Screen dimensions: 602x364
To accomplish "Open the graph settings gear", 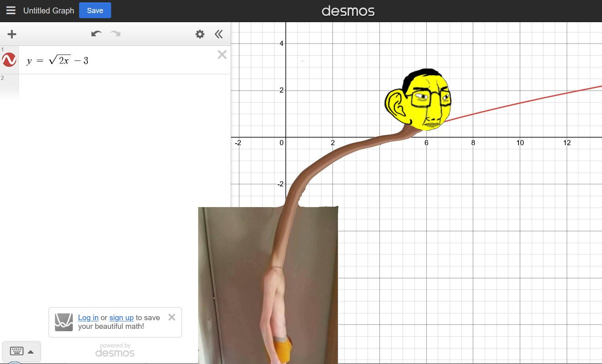I will 200,34.
